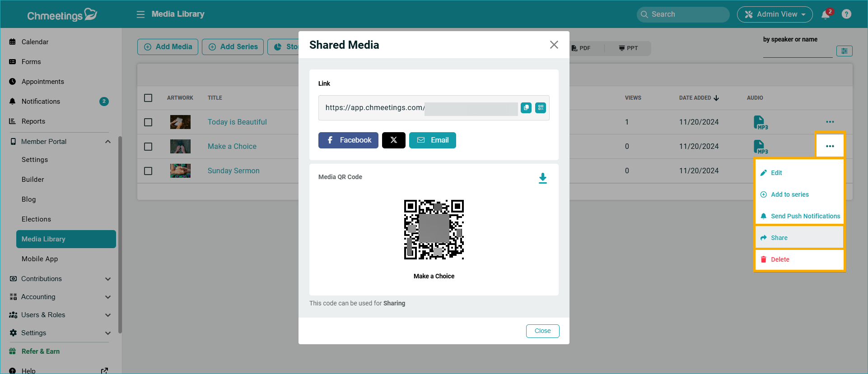This screenshot has height=374, width=868.
Task: Share media via Email
Action: pos(433,140)
